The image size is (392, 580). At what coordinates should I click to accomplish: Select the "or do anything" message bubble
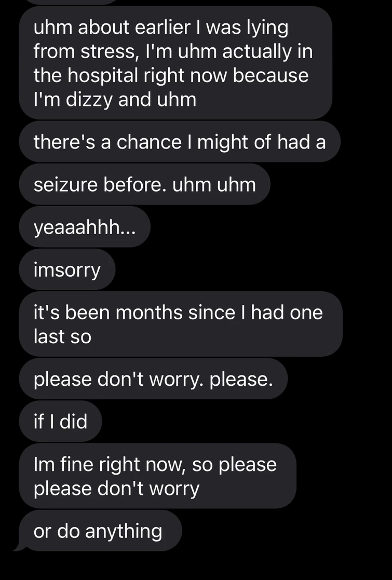[x=100, y=531]
